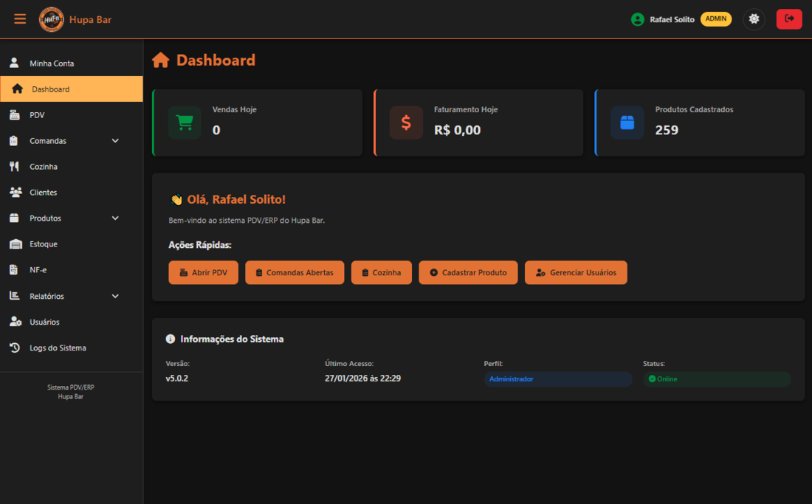Open settings via the gear icon

click(754, 19)
